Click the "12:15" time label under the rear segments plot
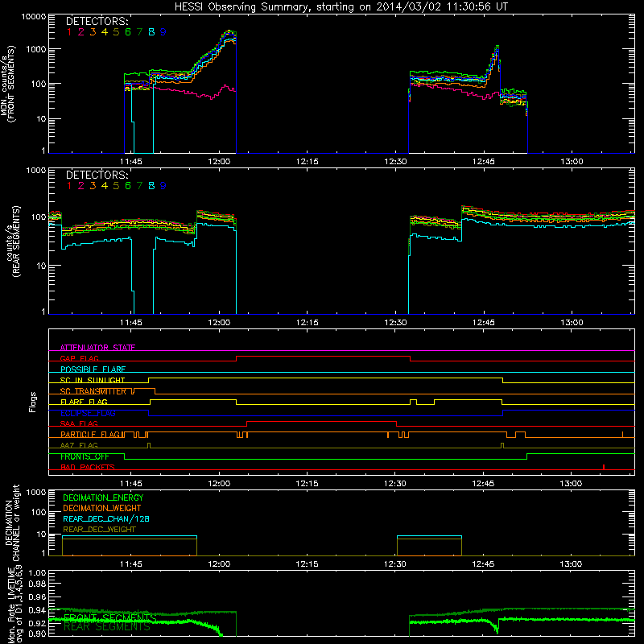 [308, 323]
